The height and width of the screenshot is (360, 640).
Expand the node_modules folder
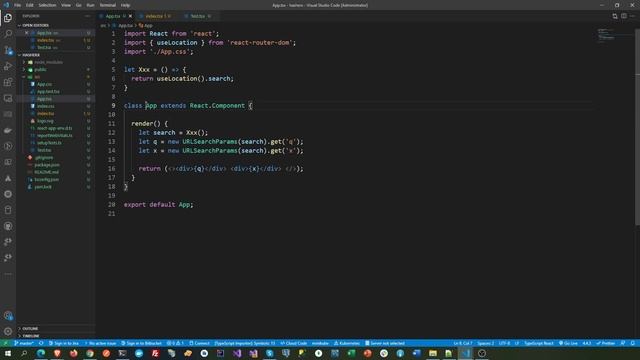tap(48, 62)
